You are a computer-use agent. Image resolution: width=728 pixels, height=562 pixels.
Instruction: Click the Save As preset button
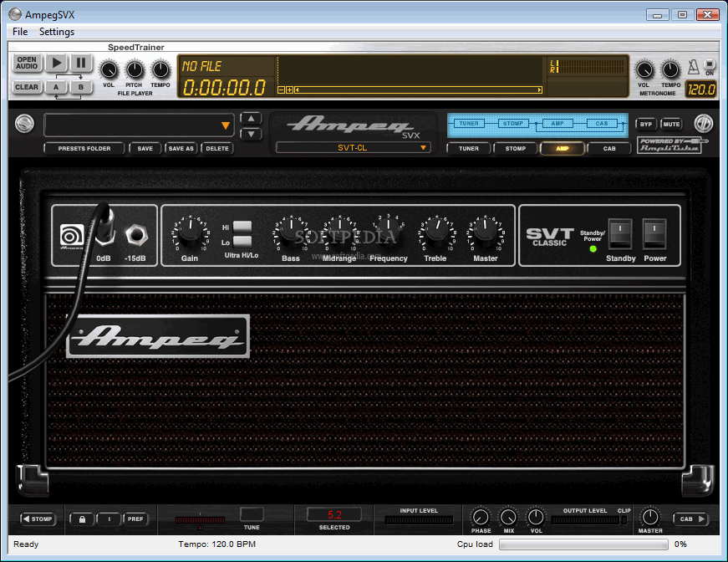[181, 149]
